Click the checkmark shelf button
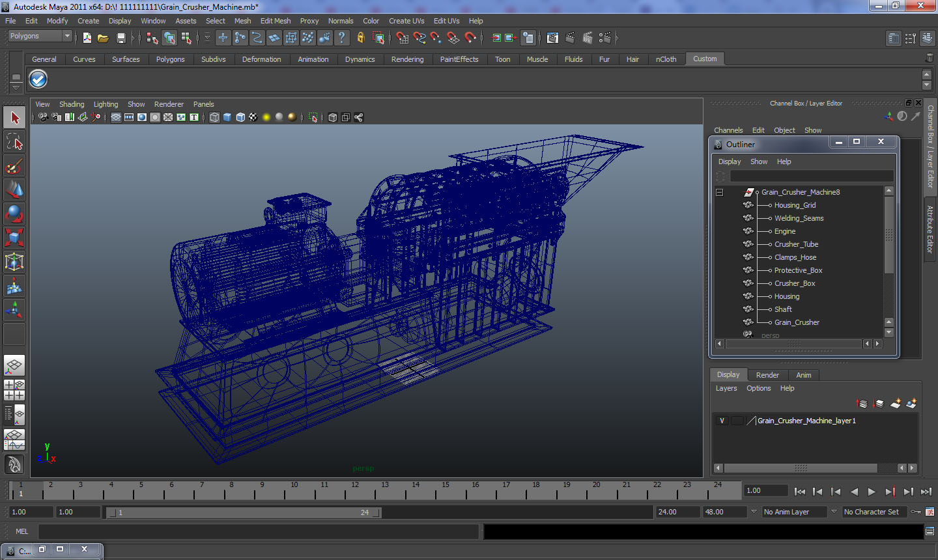Screen dimensions: 938x560 point(38,79)
